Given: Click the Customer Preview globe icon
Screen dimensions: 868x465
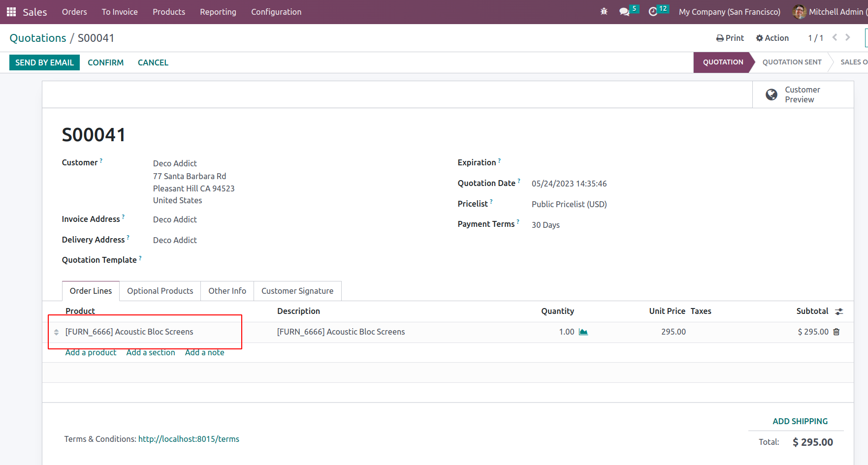Looking at the screenshot, I should pyautogui.click(x=772, y=94).
